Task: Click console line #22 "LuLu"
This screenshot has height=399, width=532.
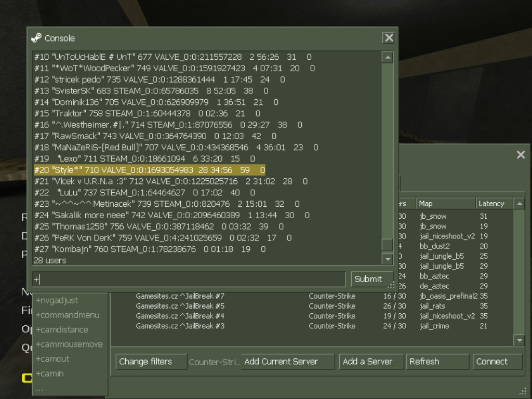Action: pyautogui.click(x=144, y=193)
